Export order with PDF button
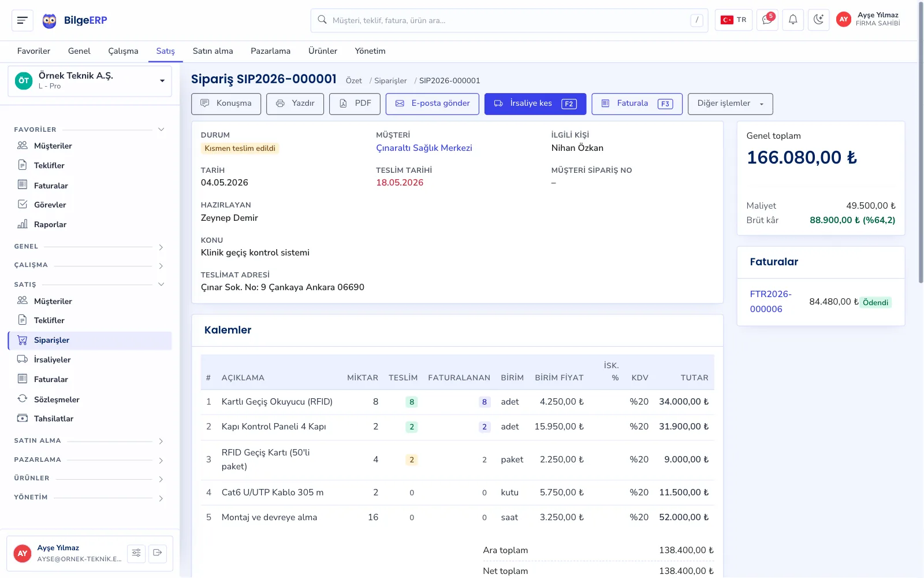The image size is (924, 578). [355, 104]
